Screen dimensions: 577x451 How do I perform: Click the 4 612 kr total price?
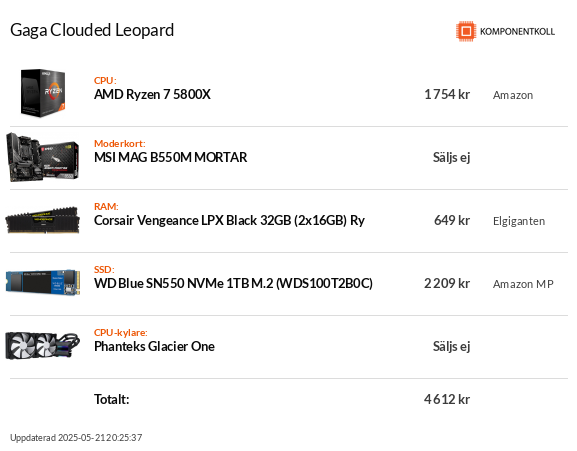click(447, 399)
